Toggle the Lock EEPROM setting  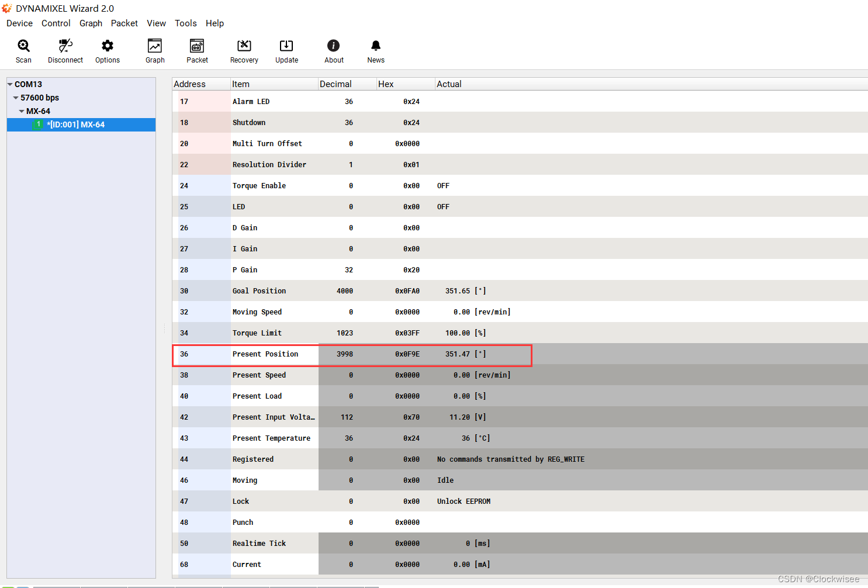pyautogui.click(x=464, y=501)
